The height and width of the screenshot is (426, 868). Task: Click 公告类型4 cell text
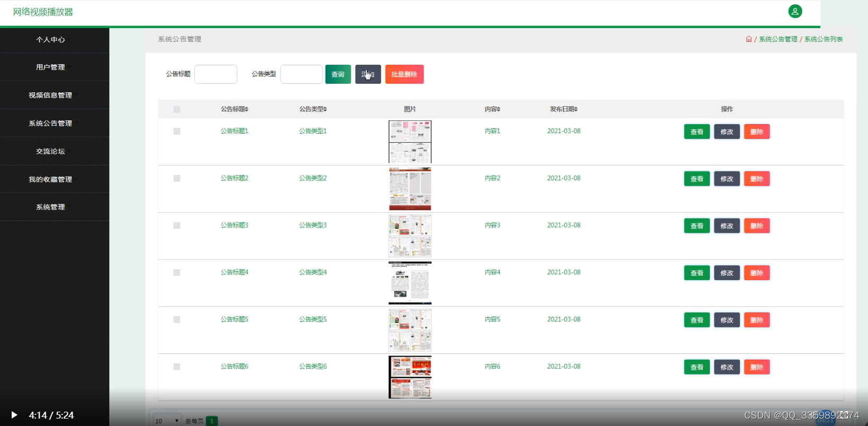coord(313,272)
